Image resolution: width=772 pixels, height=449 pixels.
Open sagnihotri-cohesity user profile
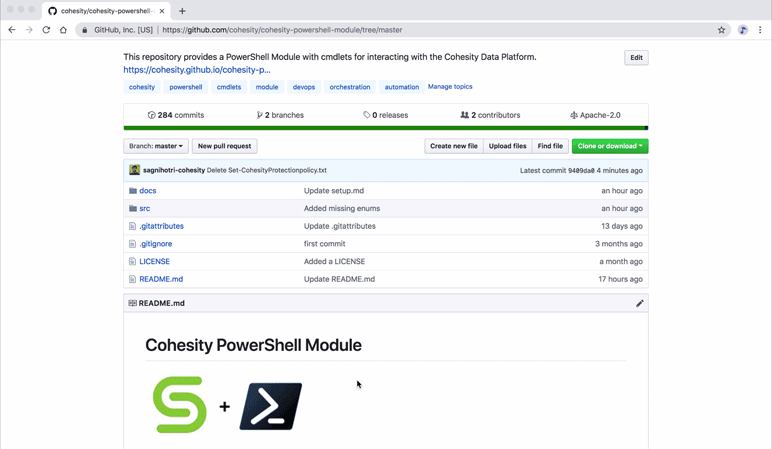[x=174, y=170]
